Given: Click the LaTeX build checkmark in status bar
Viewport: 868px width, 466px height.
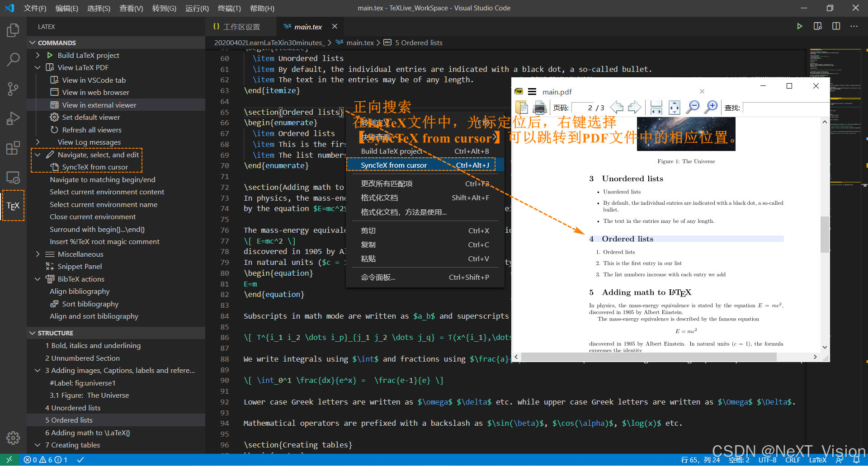Looking at the screenshot, I should [x=80, y=460].
